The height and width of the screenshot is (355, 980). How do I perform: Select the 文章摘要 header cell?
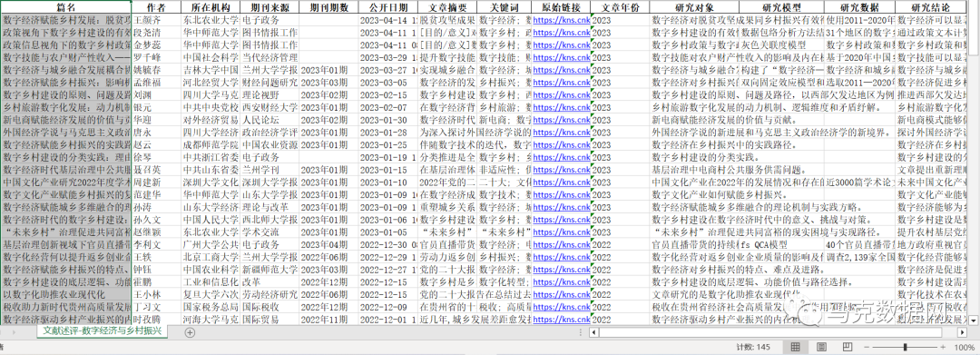pyautogui.click(x=446, y=7)
